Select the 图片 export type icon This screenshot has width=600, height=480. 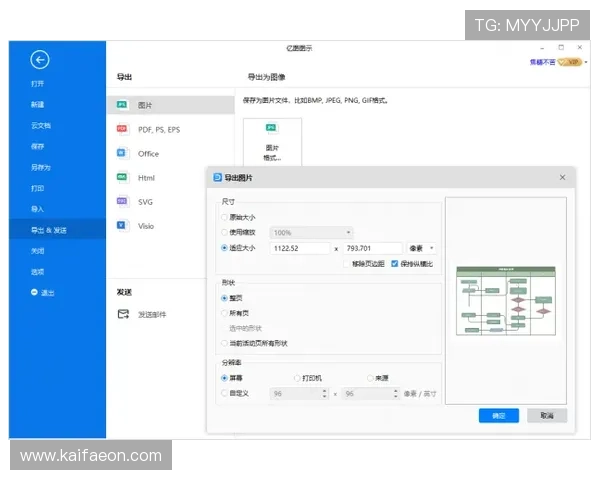coord(122,105)
